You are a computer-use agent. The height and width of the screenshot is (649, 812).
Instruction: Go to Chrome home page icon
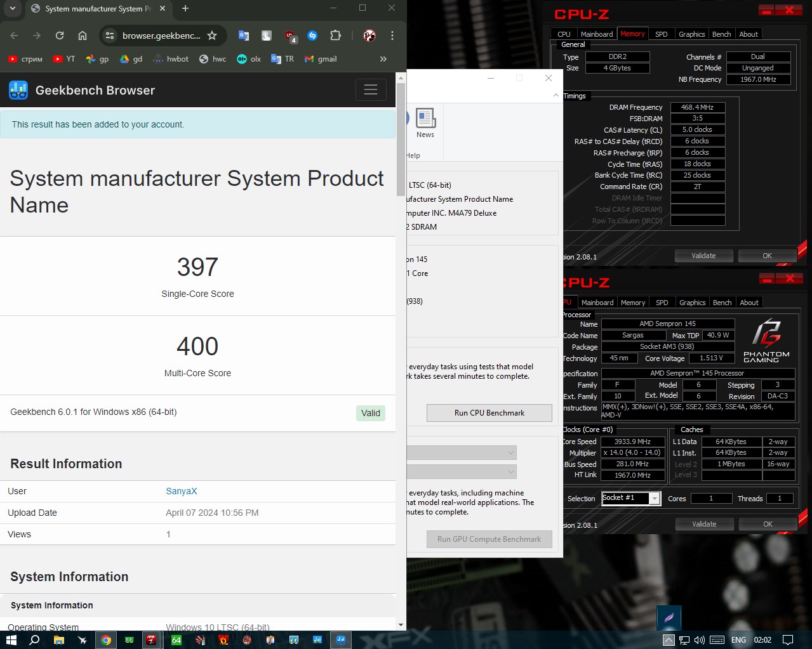(x=83, y=36)
